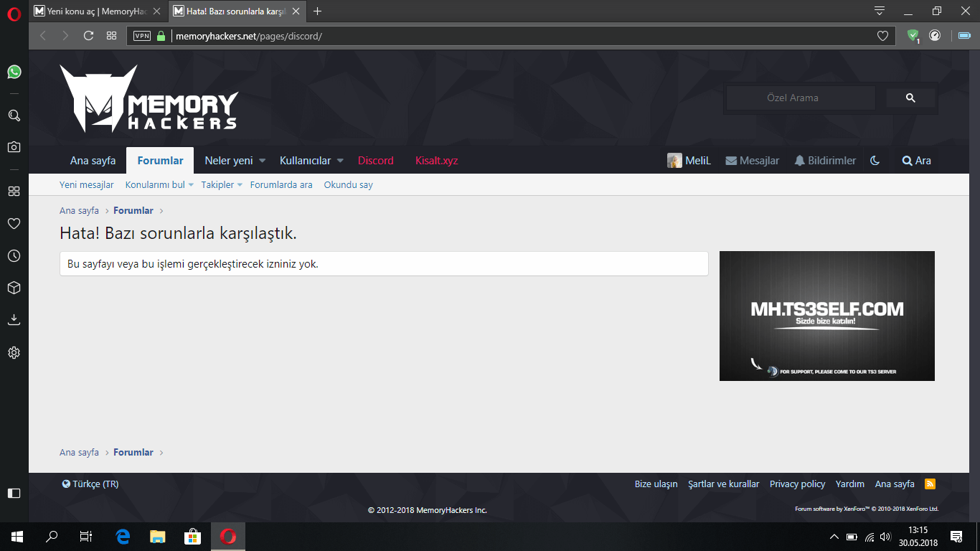Bookmark page with heart icon in address bar
Viewport: 980px width, 551px height.
[882, 36]
